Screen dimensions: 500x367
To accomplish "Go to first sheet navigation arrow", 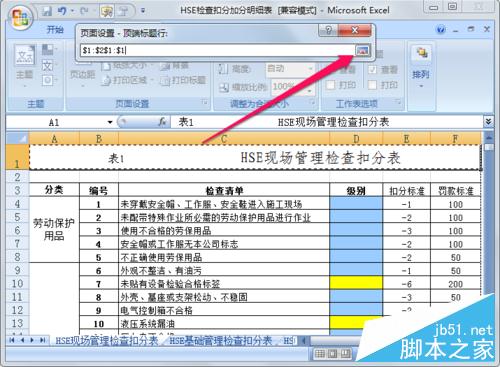I will point(12,340).
